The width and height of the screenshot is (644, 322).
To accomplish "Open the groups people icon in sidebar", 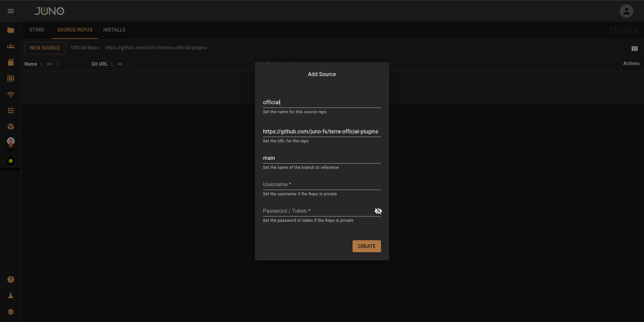I will coord(11,46).
